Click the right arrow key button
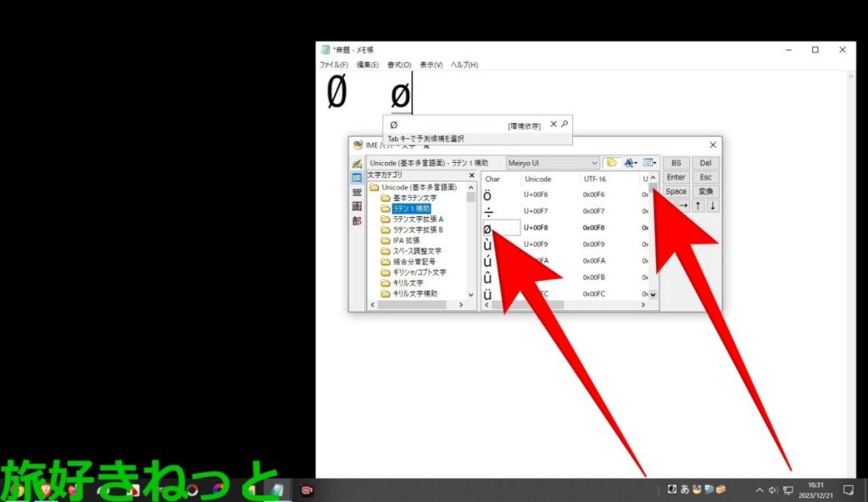Image resolution: width=868 pixels, height=502 pixels. click(x=684, y=205)
